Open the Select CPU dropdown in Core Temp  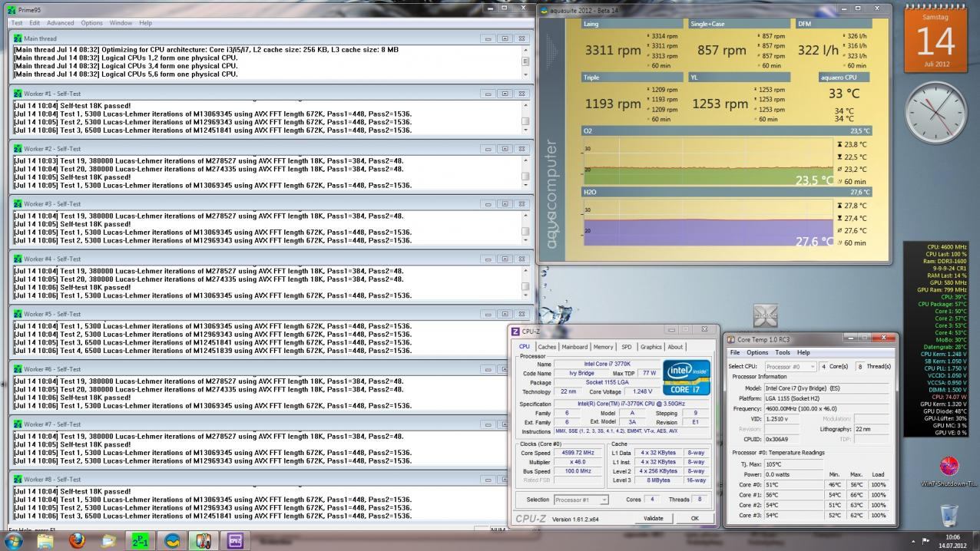(x=790, y=367)
